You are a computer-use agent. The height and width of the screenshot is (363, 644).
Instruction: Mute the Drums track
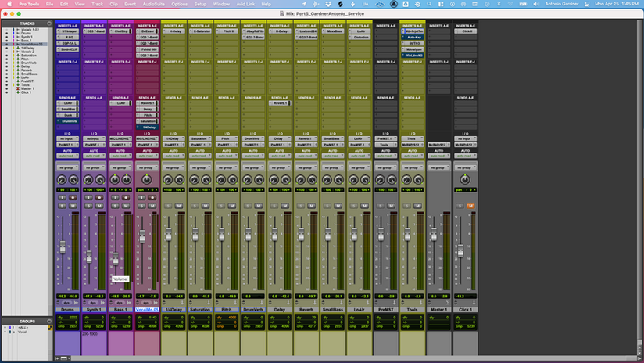click(73, 206)
